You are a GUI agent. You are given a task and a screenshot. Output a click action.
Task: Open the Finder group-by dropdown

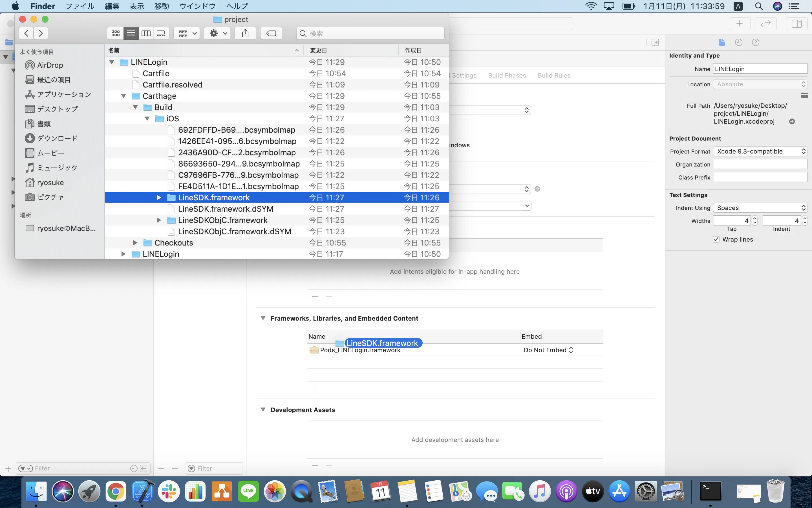(x=187, y=33)
